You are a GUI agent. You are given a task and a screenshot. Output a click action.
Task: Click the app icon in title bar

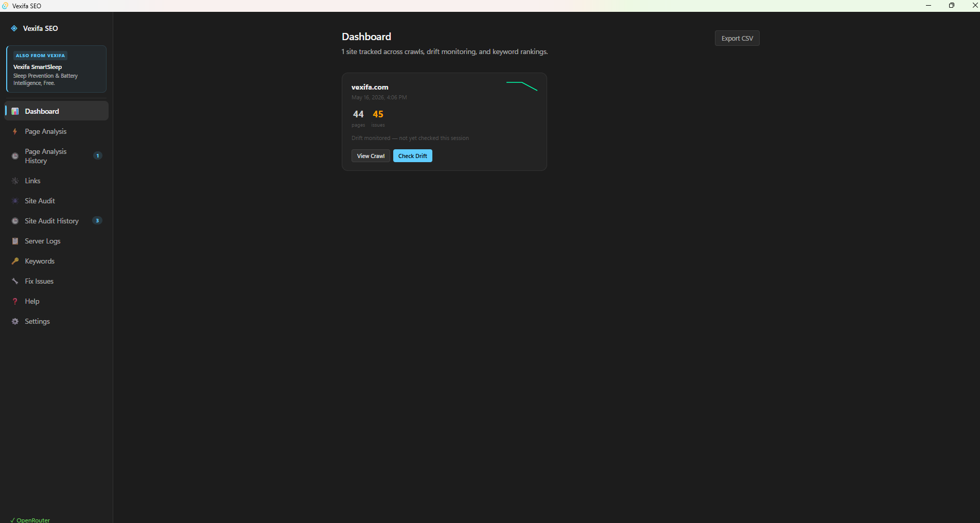pos(5,6)
